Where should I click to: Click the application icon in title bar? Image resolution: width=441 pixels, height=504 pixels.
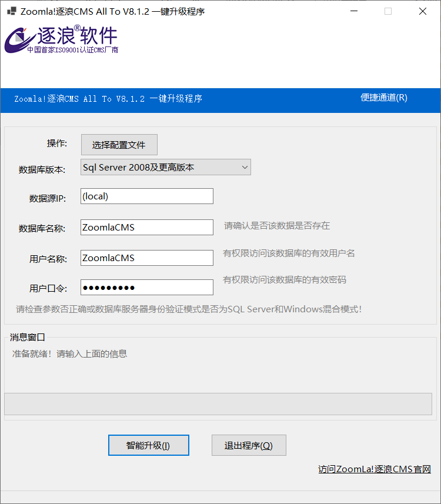coord(12,11)
